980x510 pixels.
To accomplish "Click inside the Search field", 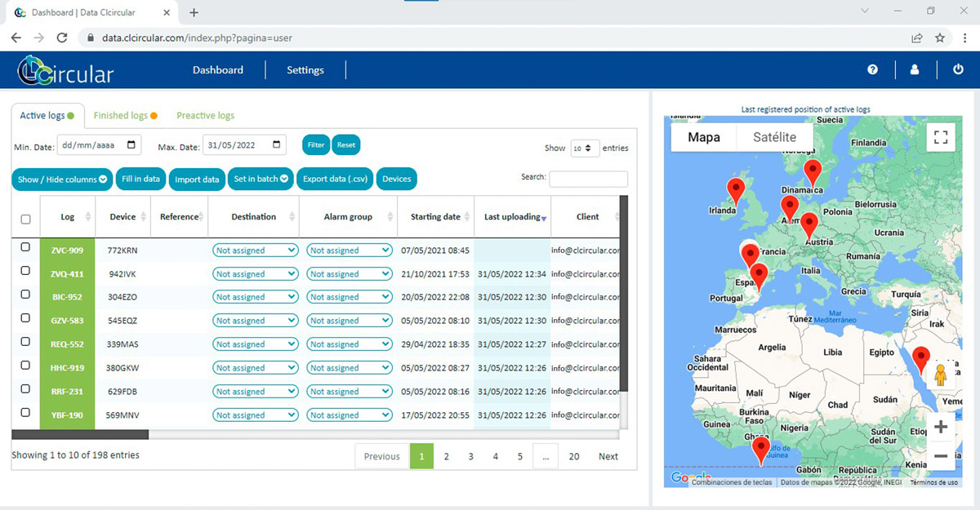I will [589, 178].
